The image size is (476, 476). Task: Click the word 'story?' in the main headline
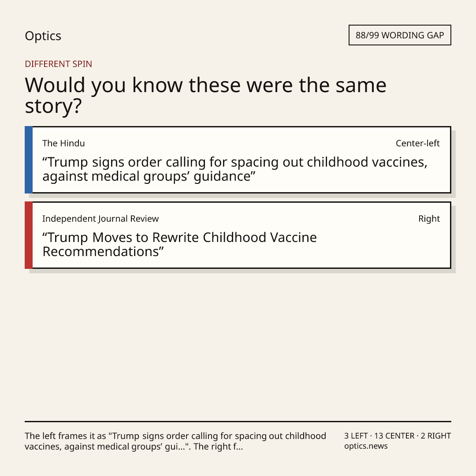point(53,106)
